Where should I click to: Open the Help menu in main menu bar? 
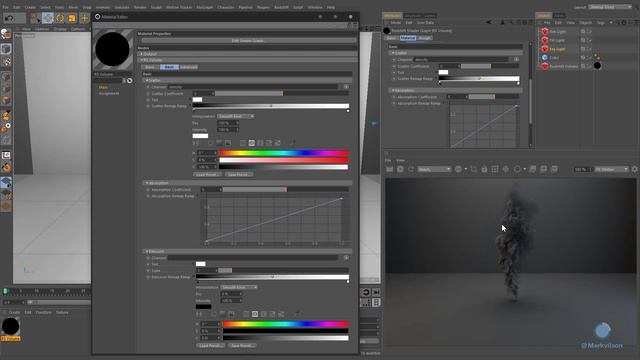(x=331, y=7)
